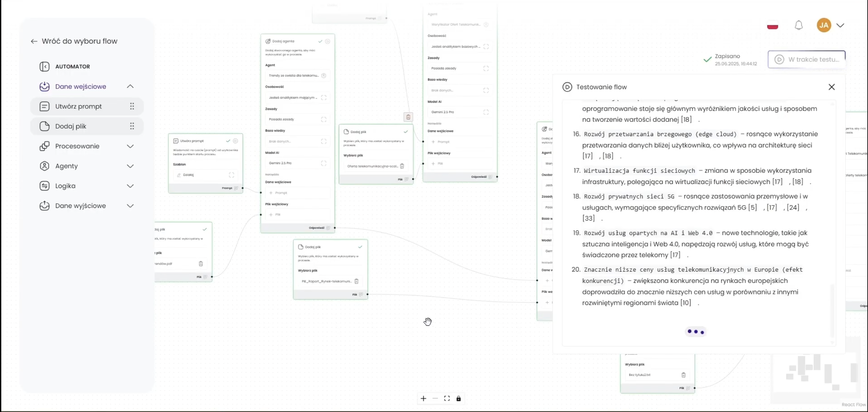
Task: Expand the Procesowanie section
Action: [130, 146]
